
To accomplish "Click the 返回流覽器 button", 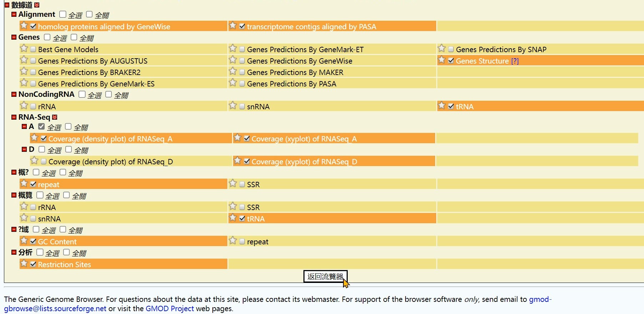I will [x=325, y=276].
